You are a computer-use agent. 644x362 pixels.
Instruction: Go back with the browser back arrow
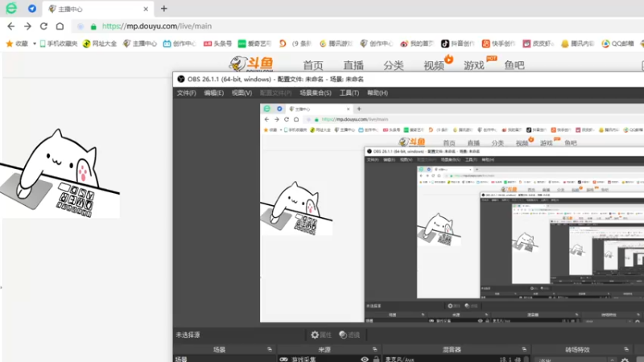pyautogui.click(x=11, y=27)
